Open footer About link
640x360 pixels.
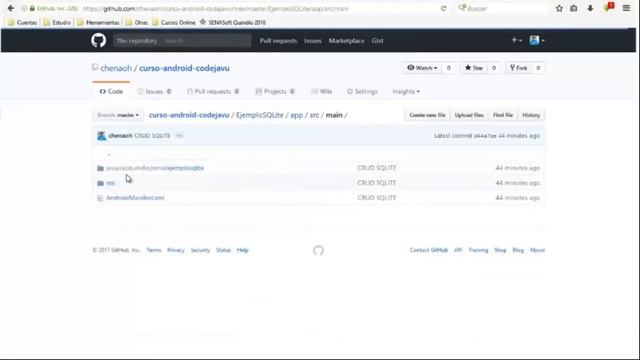537,250
